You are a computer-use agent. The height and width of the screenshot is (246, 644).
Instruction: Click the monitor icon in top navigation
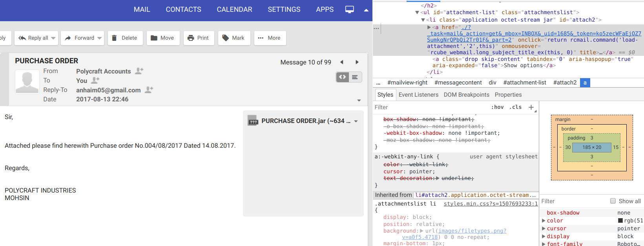point(349,9)
